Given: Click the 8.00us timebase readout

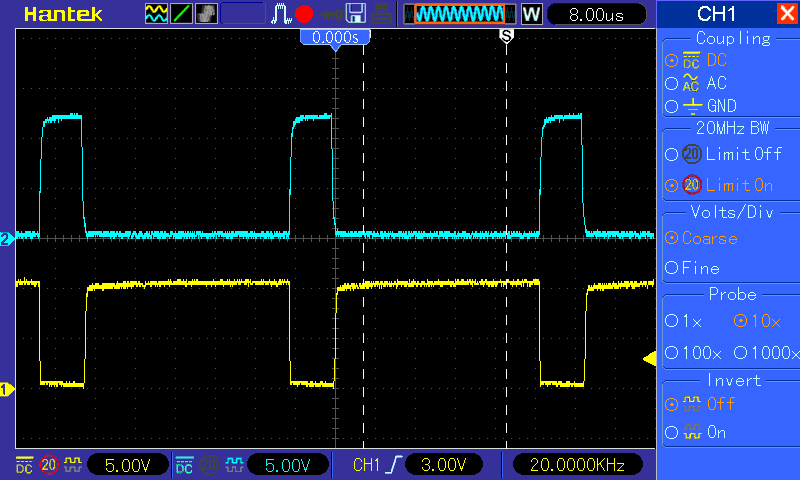Looking at the screenshot, I should 596,15.
